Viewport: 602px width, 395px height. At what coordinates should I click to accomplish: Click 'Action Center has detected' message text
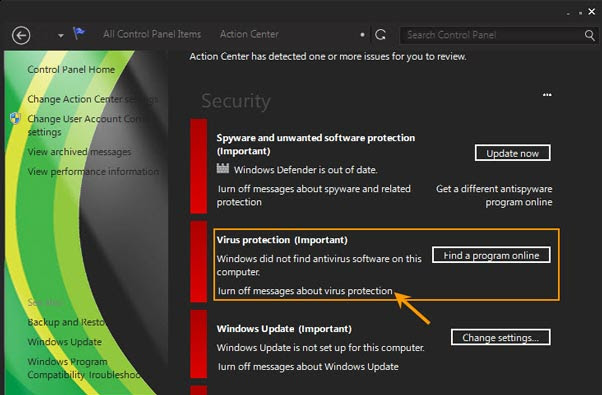[328, 56]
